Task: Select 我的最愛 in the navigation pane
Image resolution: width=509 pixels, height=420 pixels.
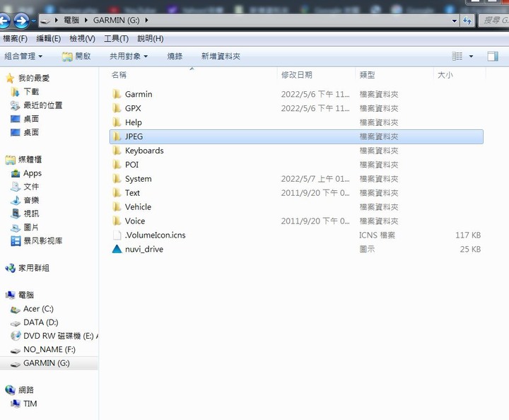Action: pos(34,78)
